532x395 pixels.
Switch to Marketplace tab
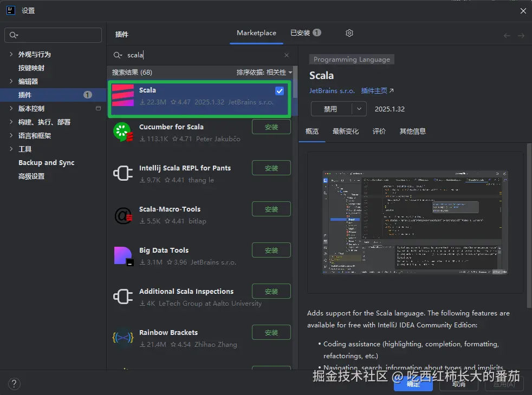click(x=256, y=33)
